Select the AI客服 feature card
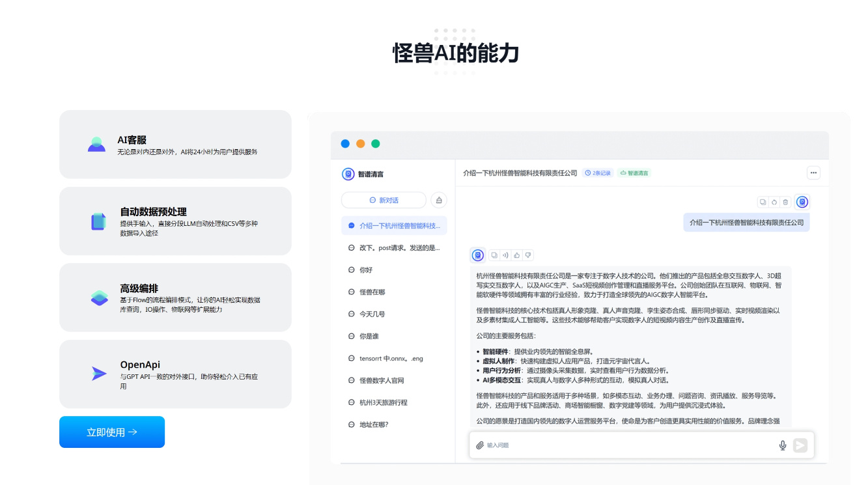Viewport: 868px width, 485px height. [x=175, y=145]
